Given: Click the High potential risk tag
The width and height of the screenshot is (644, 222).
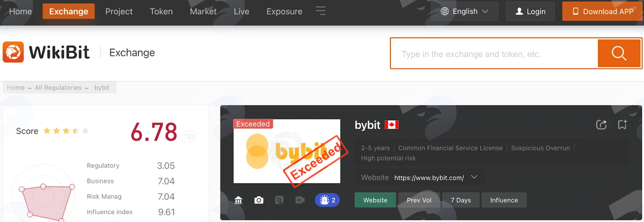Looking at the screenshot, I should coord(388,158).
